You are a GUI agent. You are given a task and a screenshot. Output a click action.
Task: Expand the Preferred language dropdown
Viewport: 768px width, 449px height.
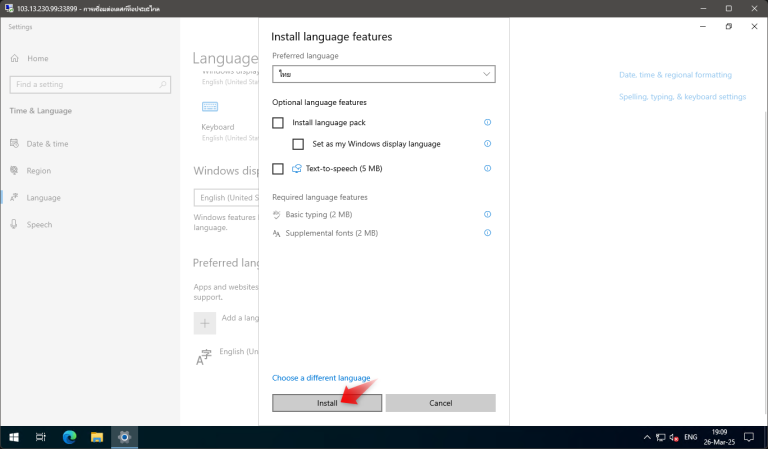tap(384, 74)
